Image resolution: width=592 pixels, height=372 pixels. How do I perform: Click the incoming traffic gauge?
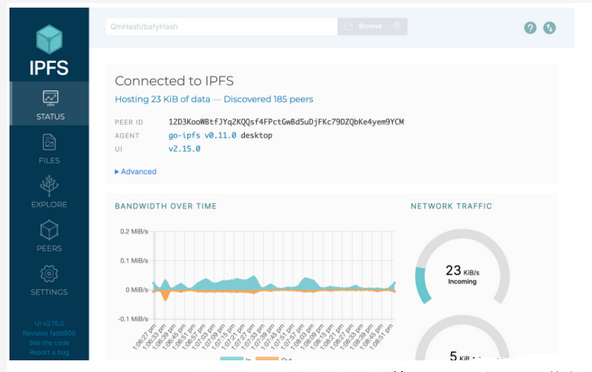(x=462, y=267)
